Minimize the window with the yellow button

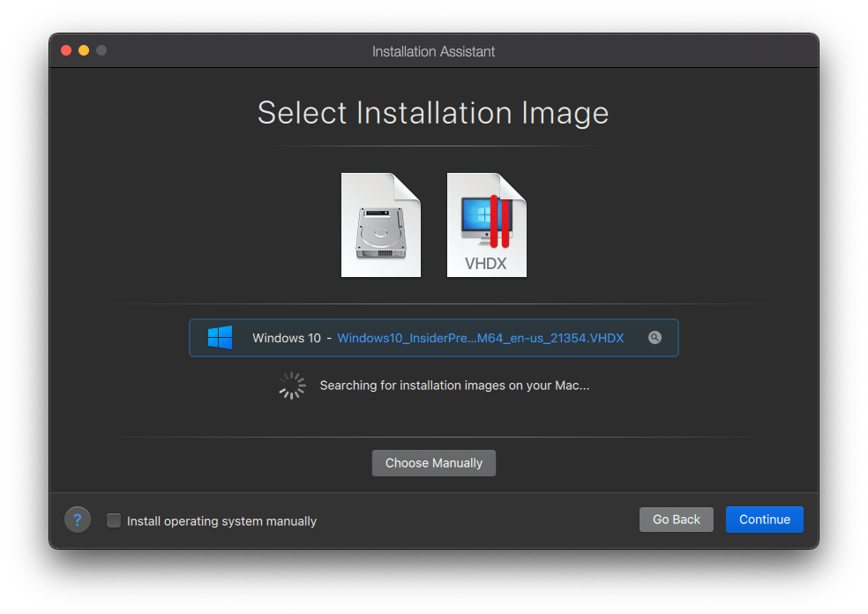(x=84, y=51)
